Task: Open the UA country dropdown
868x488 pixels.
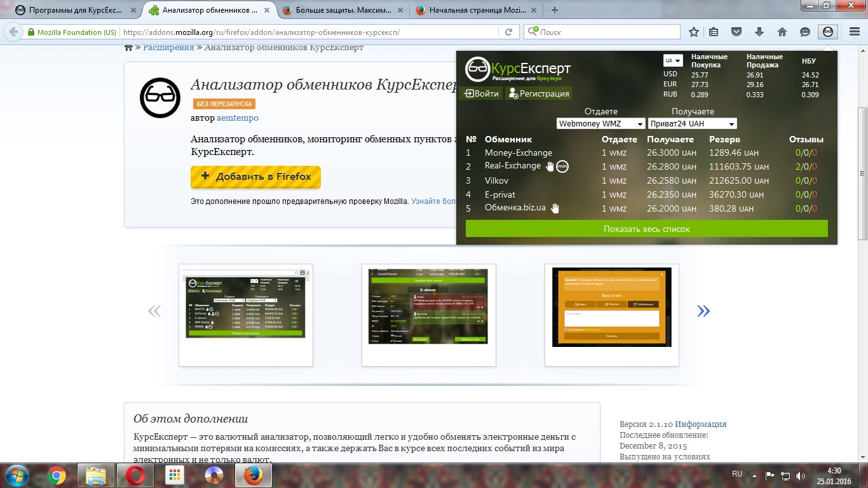Action: click(673, 60)
